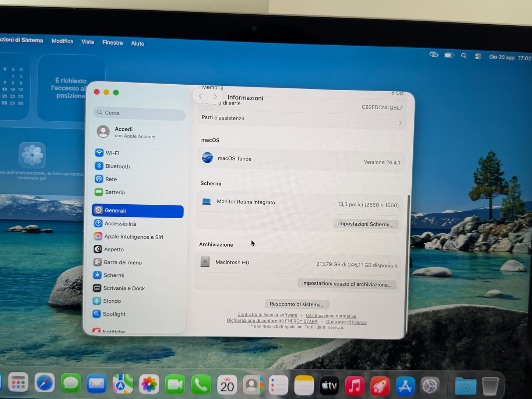This screenshot has width=532, height=399.
Task: Expand Parti e assistenza row
Action: pyautogui.click(x=302, y=120)
